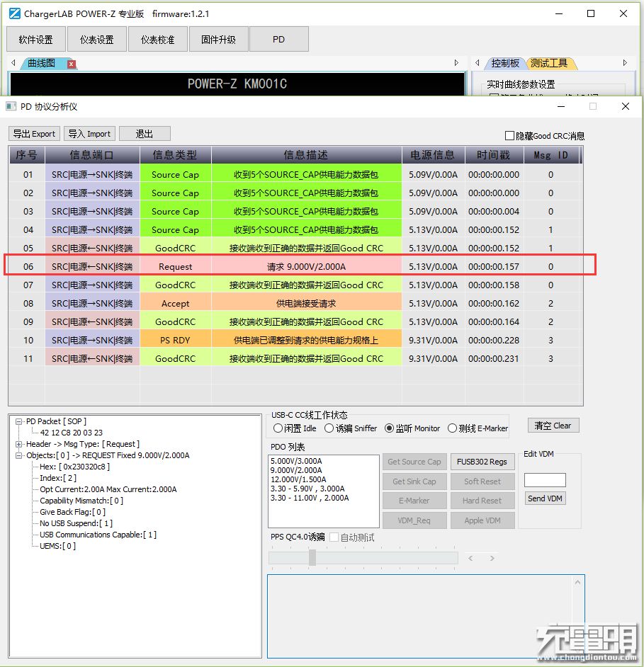Select the No USB Suspend:[1] tree item
Viewport: 644px width, 667px height.
click(x=77, y=523)
